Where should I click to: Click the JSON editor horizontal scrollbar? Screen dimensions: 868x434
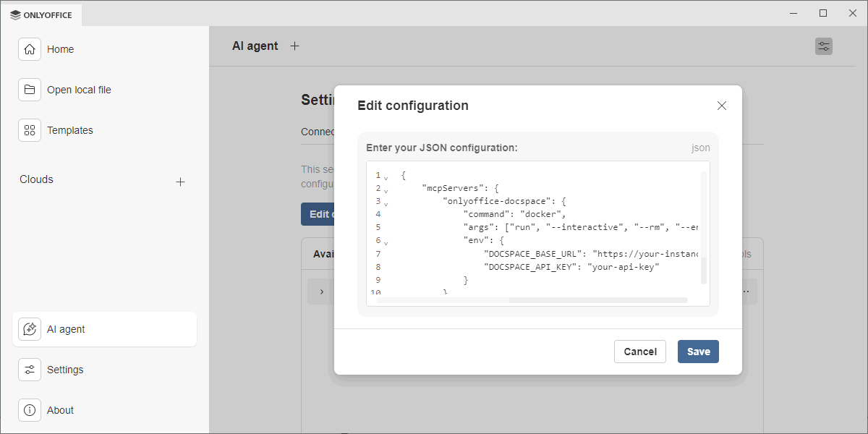[x=597, y=299]
